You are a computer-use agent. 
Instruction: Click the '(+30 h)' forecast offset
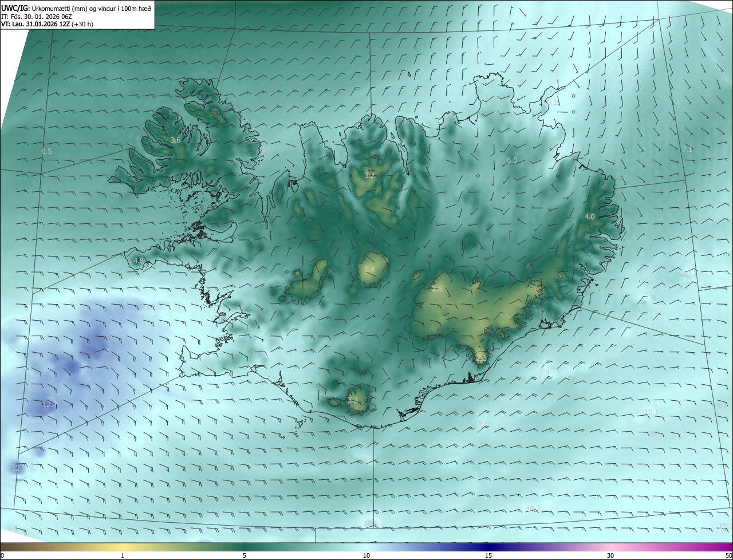pos(82,24)
